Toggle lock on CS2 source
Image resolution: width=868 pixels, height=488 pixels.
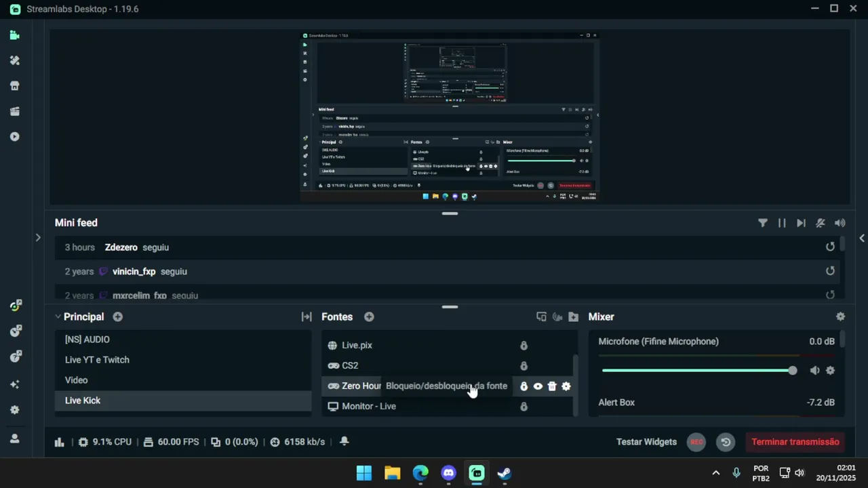click(x=524, y=366)
